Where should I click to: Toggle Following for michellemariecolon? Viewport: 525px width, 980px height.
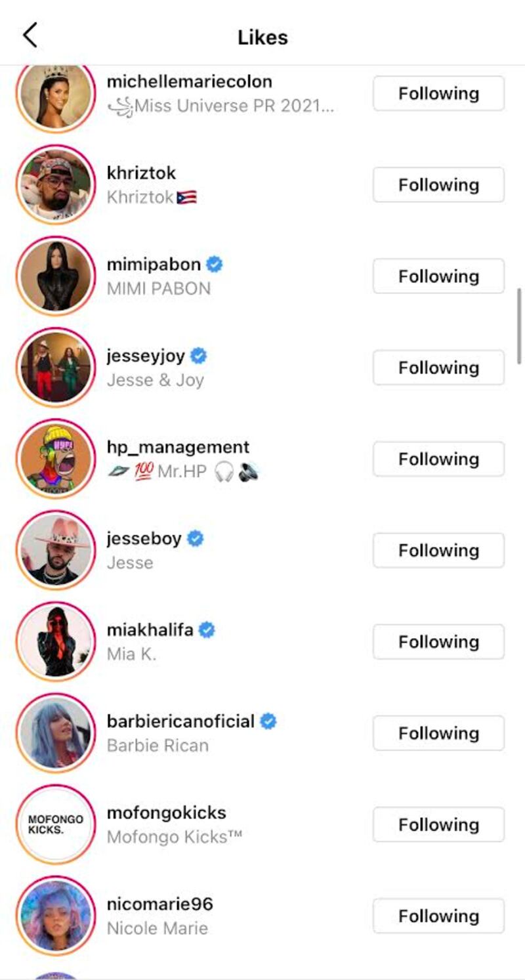click(438, 93)
